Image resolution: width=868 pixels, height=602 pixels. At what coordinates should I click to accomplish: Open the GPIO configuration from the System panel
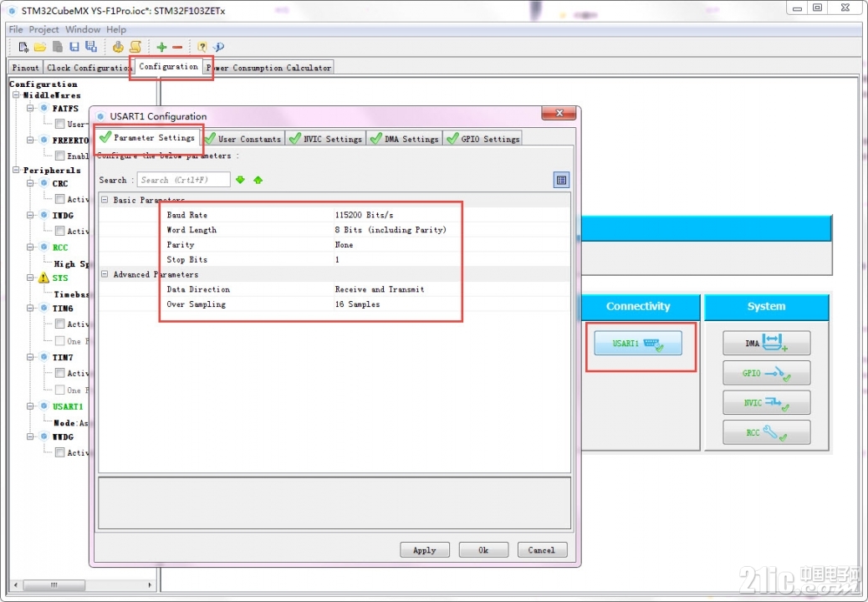pos(766,373)
